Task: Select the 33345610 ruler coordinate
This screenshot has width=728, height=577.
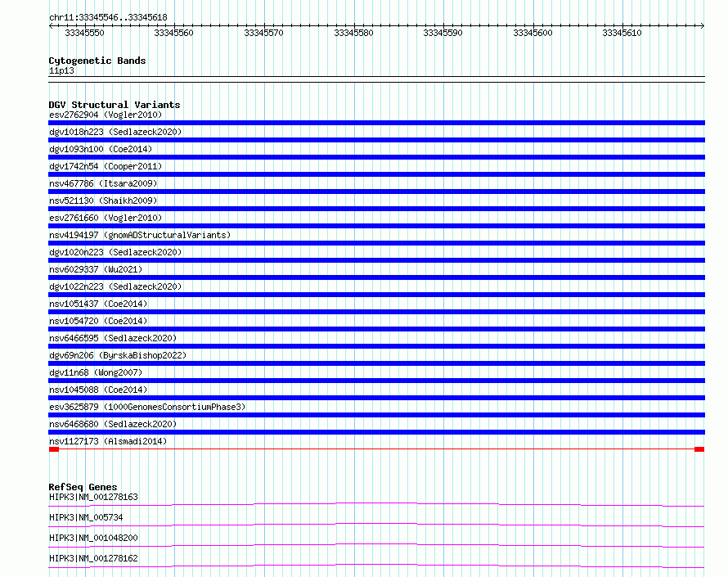Action: click(622, 33)
